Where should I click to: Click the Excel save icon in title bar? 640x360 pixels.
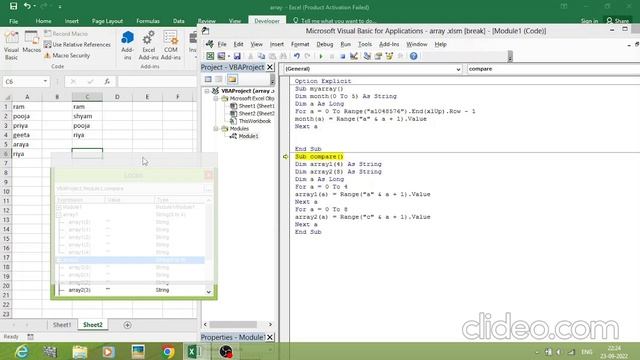point(13,6)
